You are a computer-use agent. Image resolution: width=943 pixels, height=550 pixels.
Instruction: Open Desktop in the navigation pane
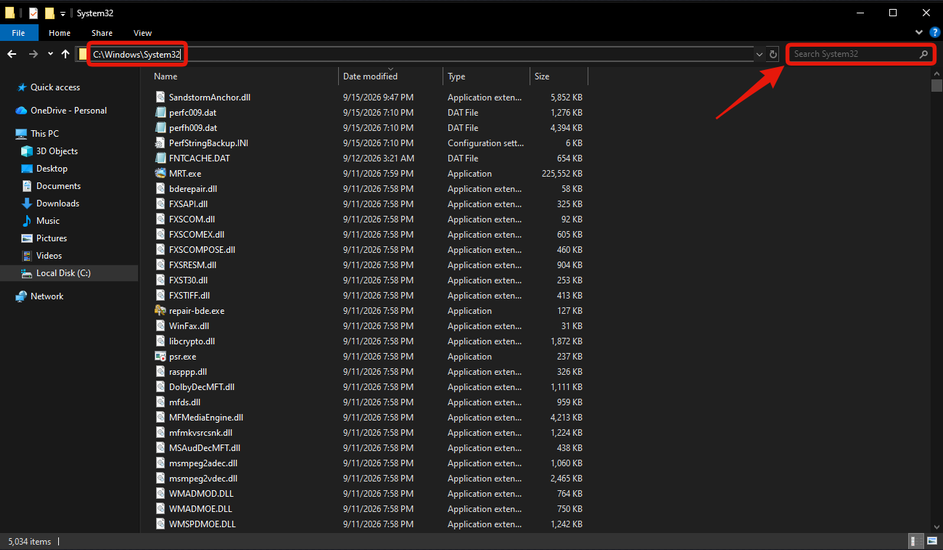click(51, 168)
